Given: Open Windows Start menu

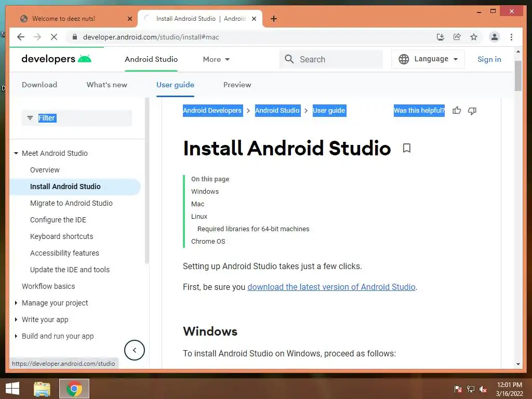Looking at the screenshot, I should [x=12, y=389].
